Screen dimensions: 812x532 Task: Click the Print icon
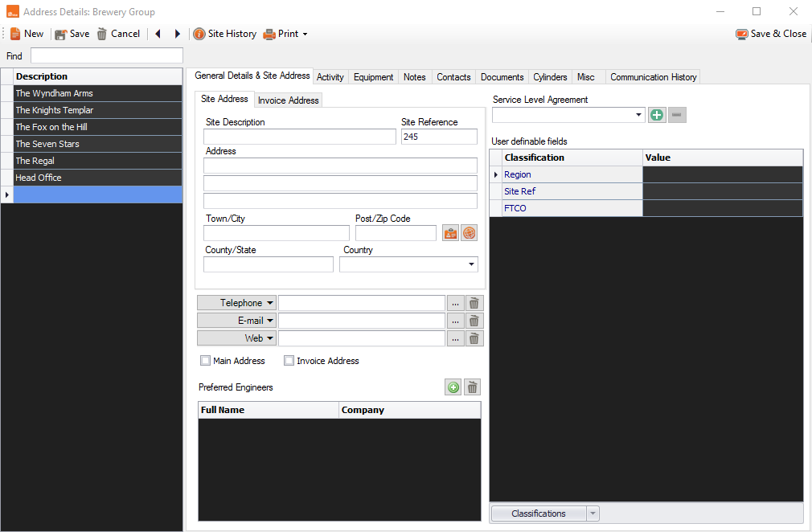point(269,35)
